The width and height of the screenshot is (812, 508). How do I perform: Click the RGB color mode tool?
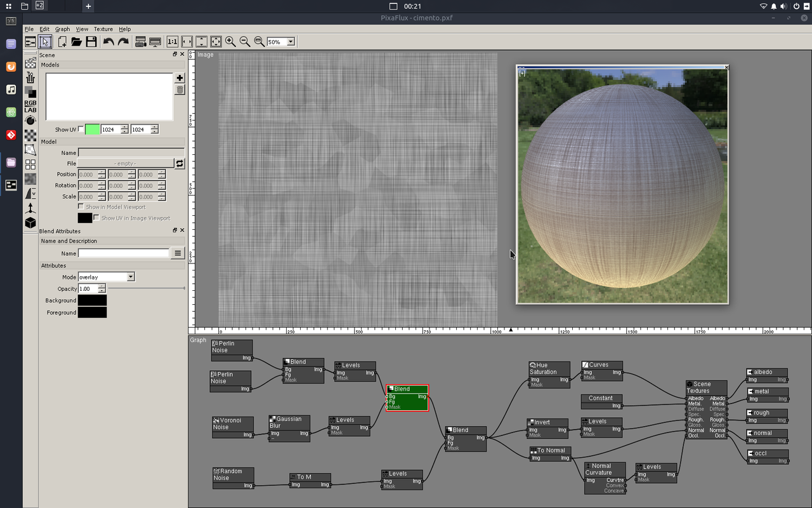coord(30,103)
